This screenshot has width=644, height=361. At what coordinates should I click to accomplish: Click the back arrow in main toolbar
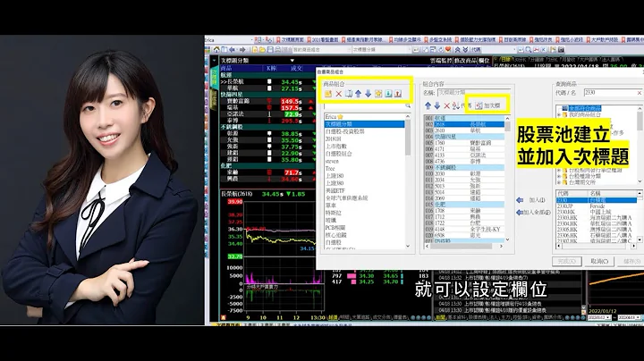(233, 50)
